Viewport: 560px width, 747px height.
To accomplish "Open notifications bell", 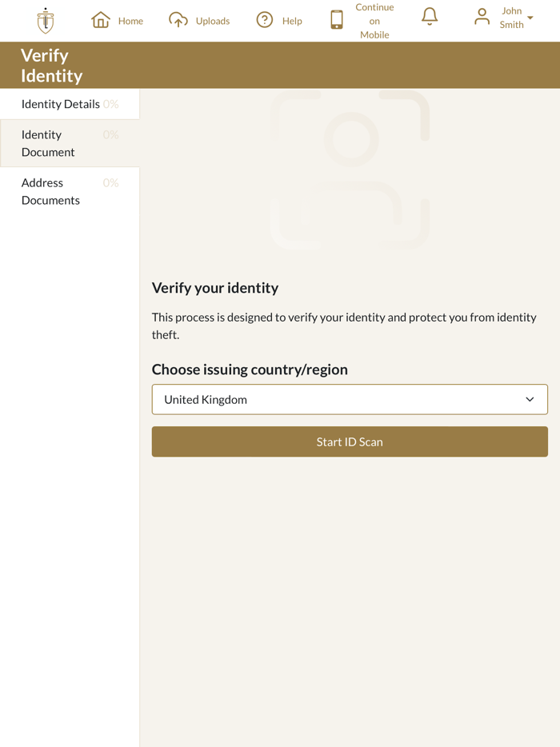I will pyautogui.click(x=430, y=17).
